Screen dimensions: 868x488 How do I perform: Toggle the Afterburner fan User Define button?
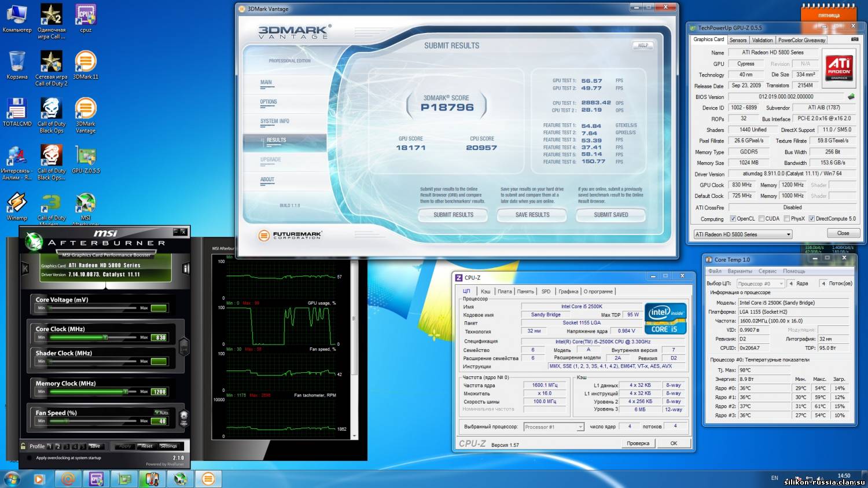pyautogui.click(x=184, y=418)
